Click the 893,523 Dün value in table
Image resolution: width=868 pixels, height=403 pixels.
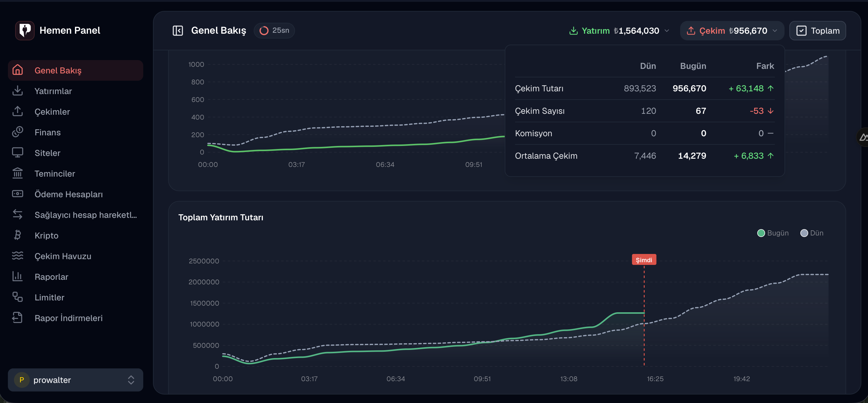tap(639, 88)
